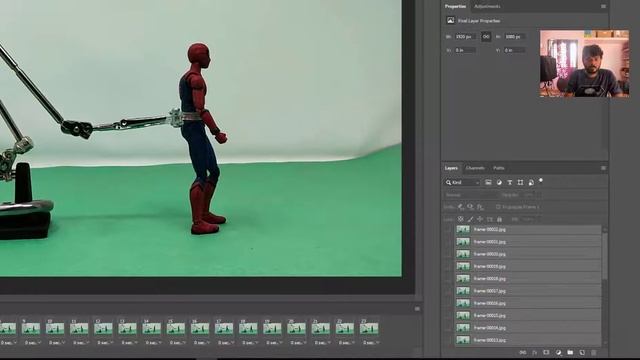
Task: Select the frame-00020.jpg layer
Action: pyautogui.click(x=528, y=254)
